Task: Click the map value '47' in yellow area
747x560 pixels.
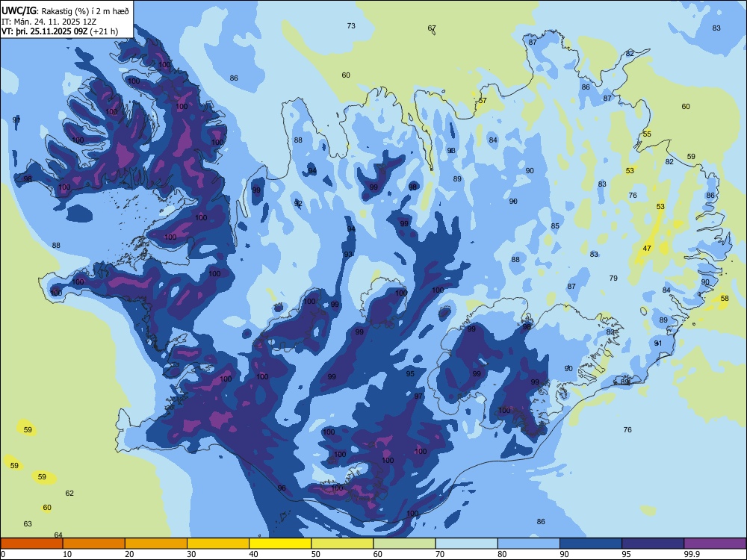Action: (x=647, y=248)
